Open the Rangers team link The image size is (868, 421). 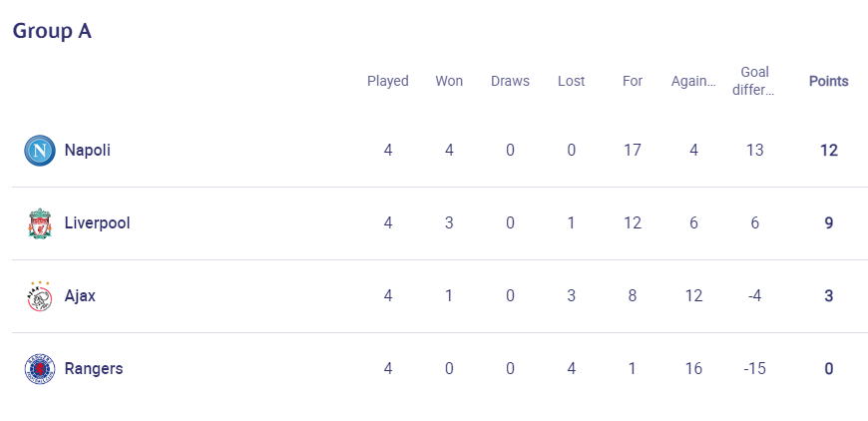coord(94,369)
